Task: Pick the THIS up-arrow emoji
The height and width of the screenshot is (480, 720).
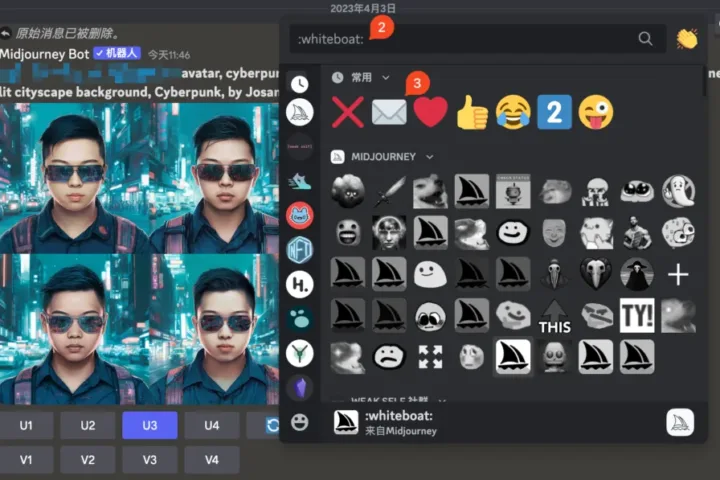Action: click(x=554, y=316)
